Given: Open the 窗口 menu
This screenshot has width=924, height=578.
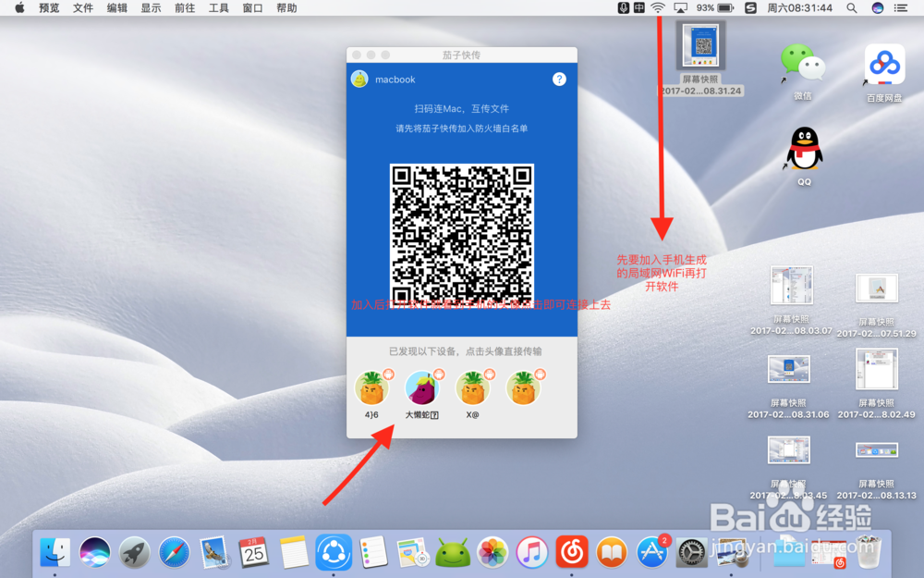Looking at the screenshot, I should click(x=253, y=7).
